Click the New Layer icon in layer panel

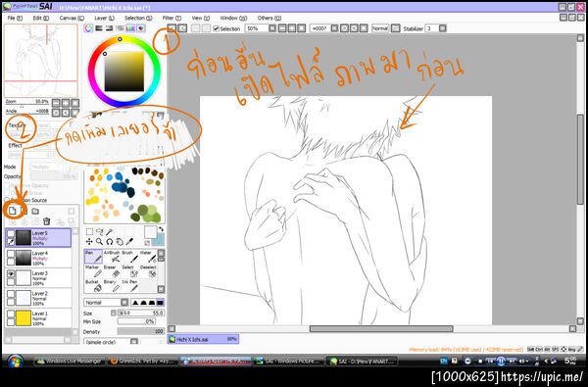pyautogui.click(x=13, y=211)
